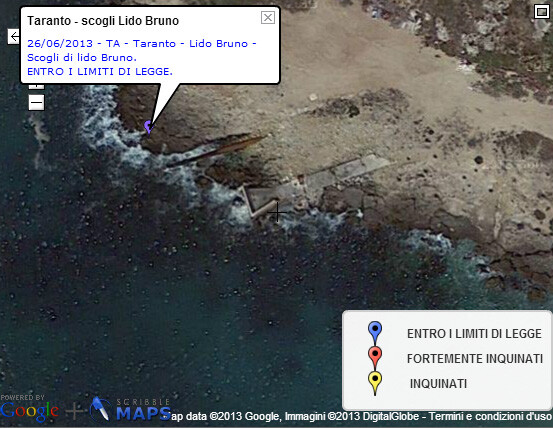Select the purple marker on the rocks

pyautogui.click(x=149, y=127)
